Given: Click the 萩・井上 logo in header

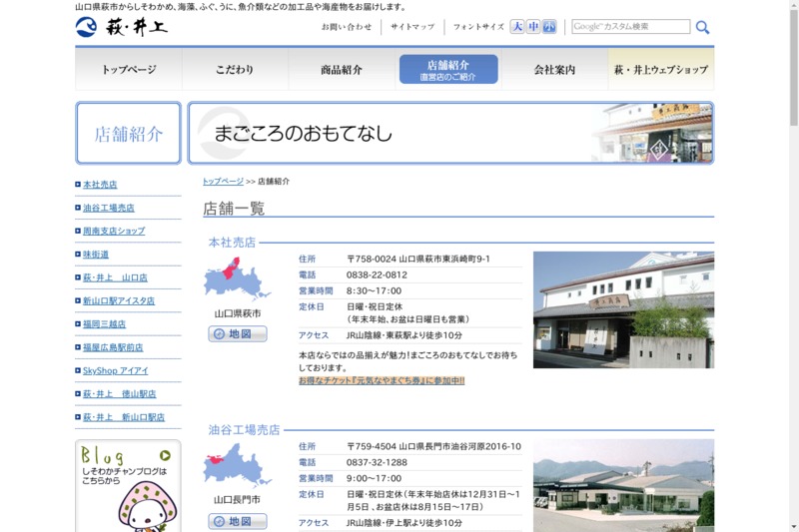Looking at the screenshot, I should click(x=122, y=27).
